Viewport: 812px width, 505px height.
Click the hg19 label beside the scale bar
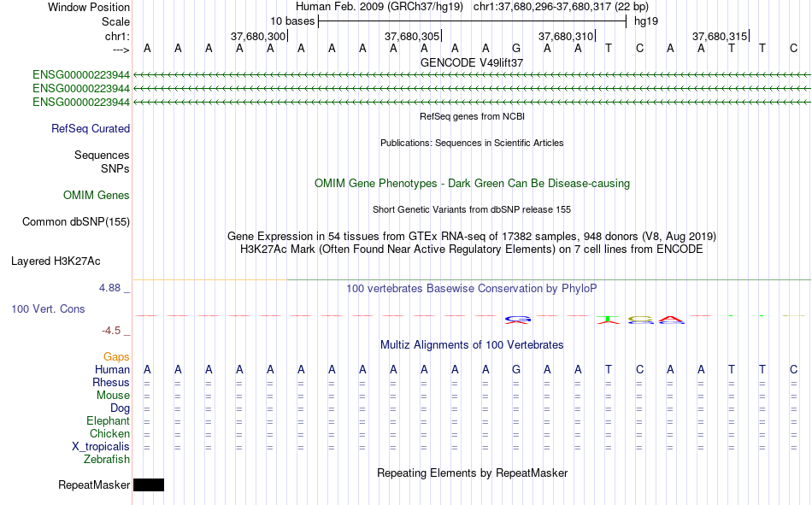point(646,21)
